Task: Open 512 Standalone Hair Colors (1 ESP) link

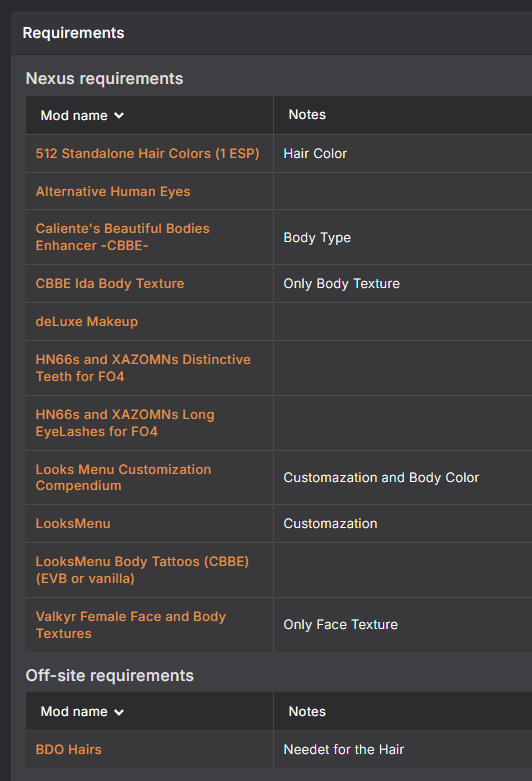Action: point(147,153)
